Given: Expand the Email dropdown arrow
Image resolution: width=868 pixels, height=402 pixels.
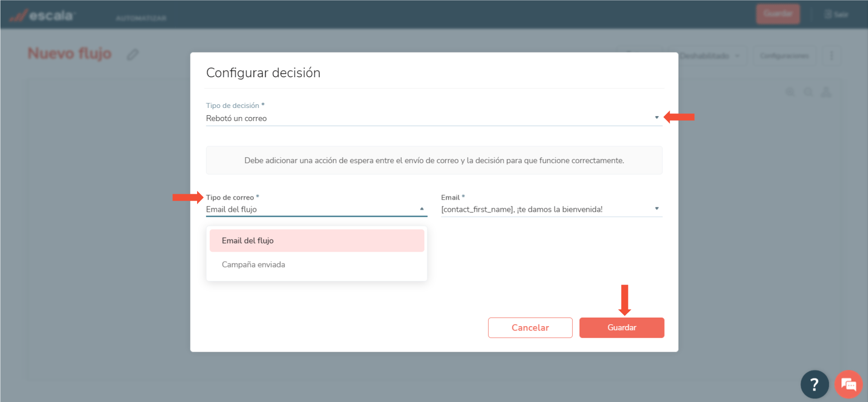Looking at the screenshot, I should [657, 209].
